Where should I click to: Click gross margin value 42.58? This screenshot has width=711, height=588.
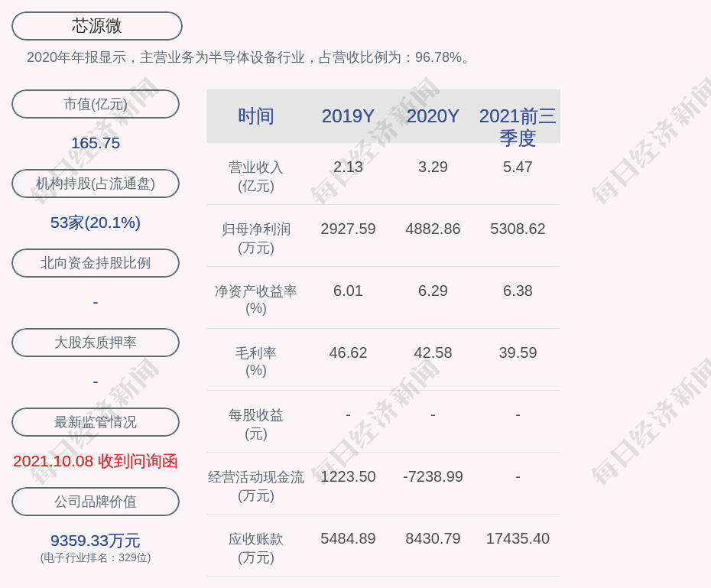point(433,352)
